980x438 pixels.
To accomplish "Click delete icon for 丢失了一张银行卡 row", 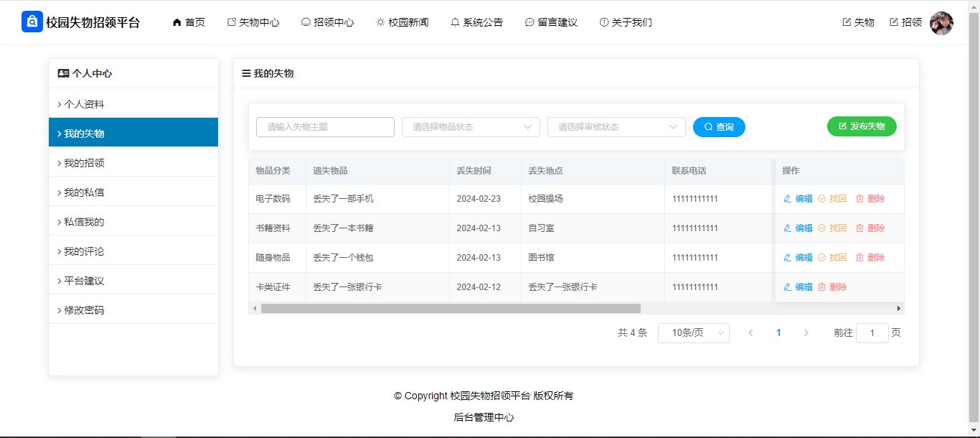I will [822, 287].
